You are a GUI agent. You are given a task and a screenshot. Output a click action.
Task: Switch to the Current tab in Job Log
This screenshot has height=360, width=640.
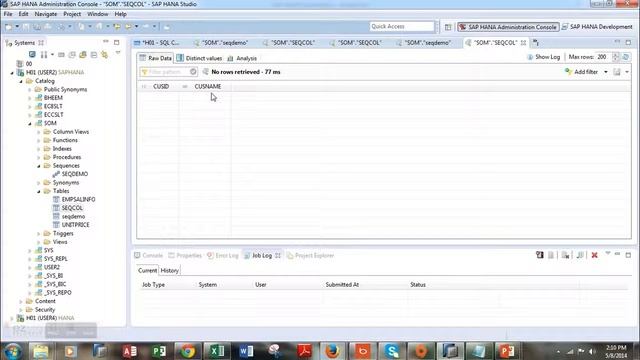(147, 271)
